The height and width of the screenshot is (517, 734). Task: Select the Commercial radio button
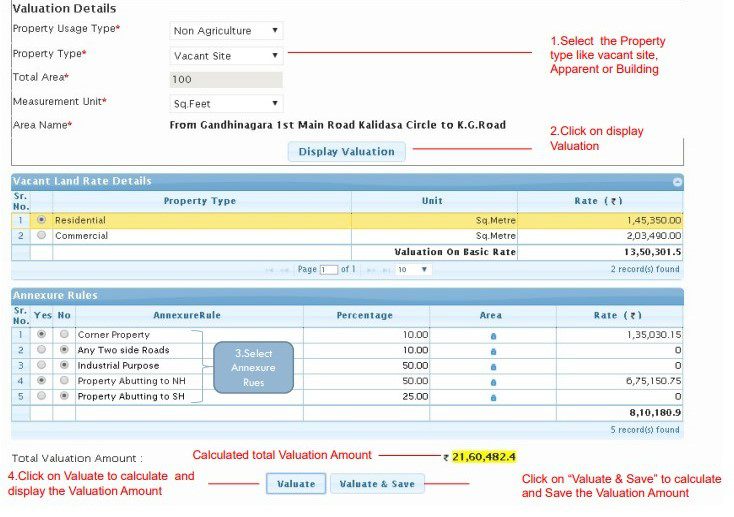pos(41,235)
